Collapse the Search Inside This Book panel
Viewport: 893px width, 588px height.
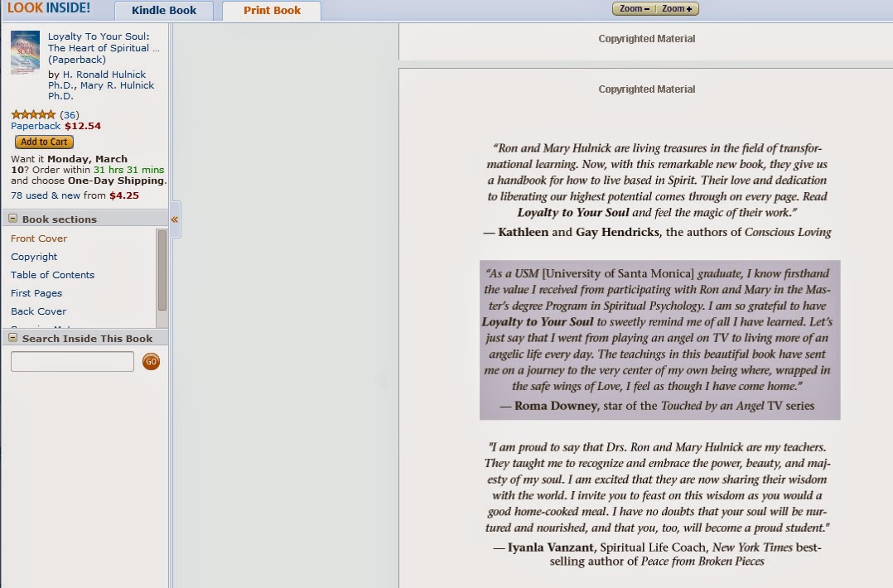[x=13, y=338]
